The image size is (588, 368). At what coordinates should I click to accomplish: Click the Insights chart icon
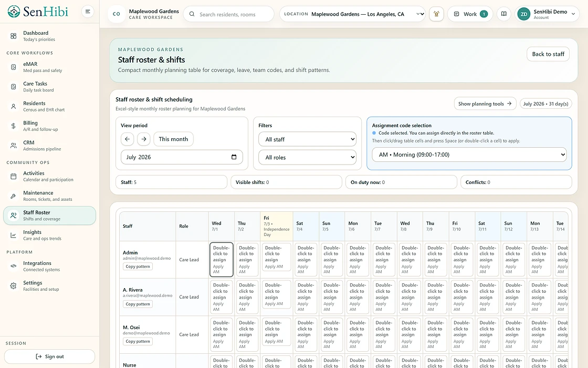(14, 235)
